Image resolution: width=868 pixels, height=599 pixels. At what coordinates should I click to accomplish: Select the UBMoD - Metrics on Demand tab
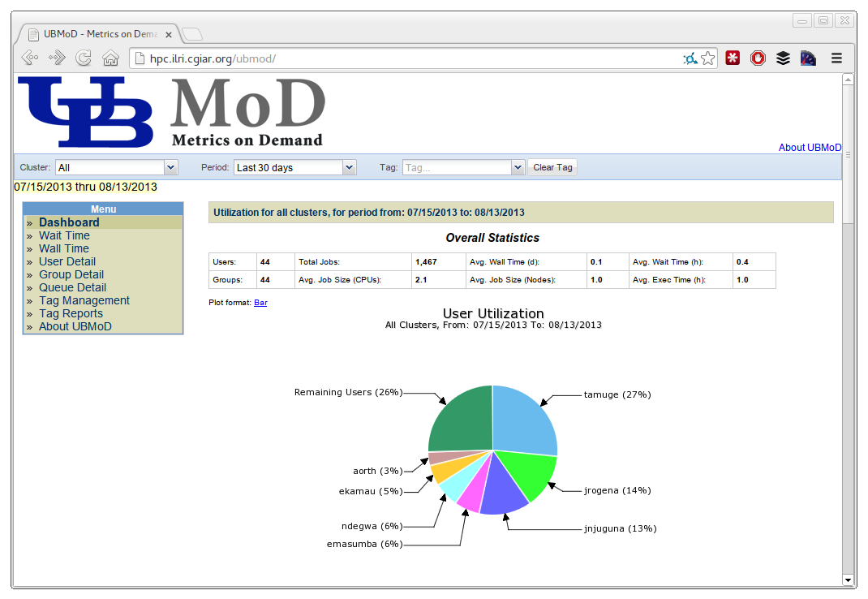point(100,34)
